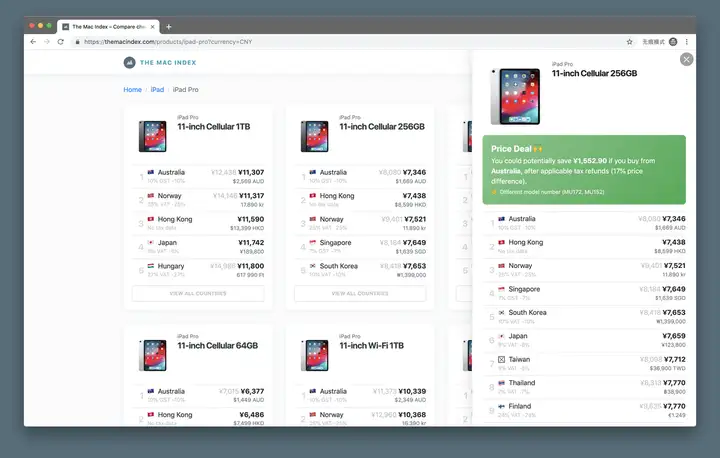The image size is (720, 458).
Task: View all countries for 11-inch Cellular 1TB
Action: tap(198, 294)
